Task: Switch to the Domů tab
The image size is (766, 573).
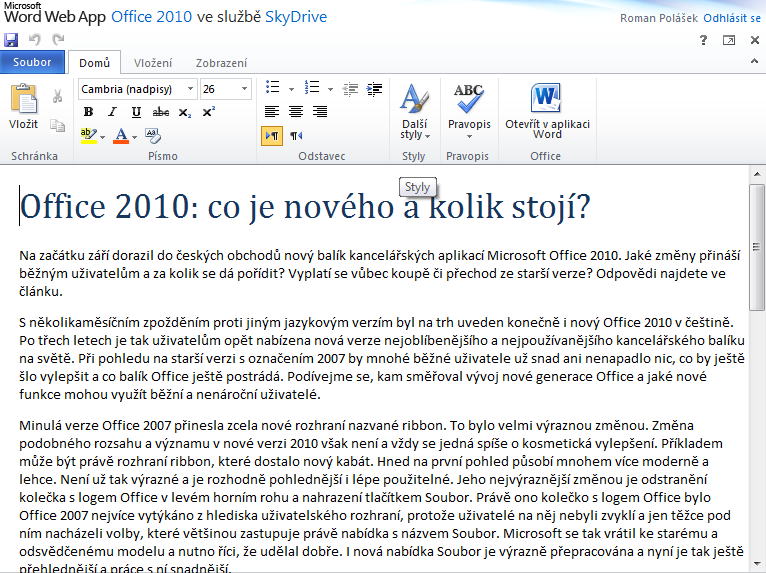Action: click(x=94, y=63)
